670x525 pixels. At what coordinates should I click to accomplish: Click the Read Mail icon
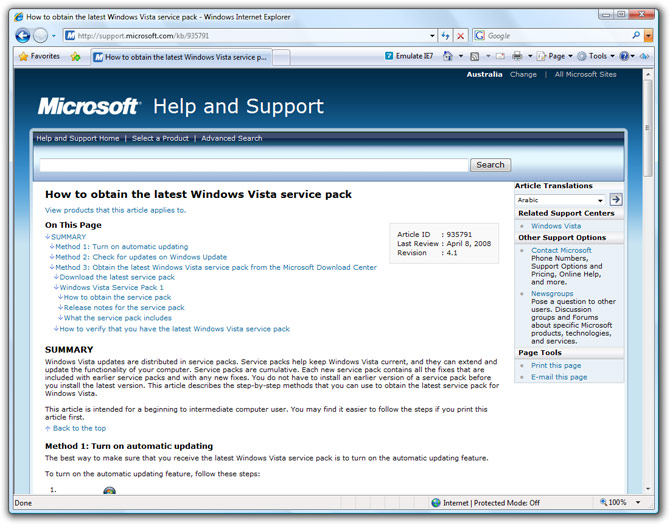point(500,56)
